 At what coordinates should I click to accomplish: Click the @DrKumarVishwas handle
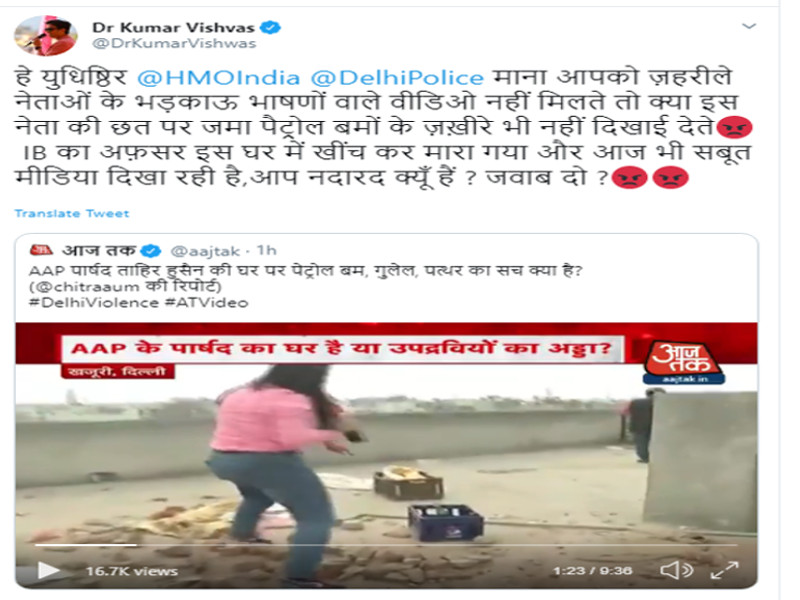click(x=174, y=43)
